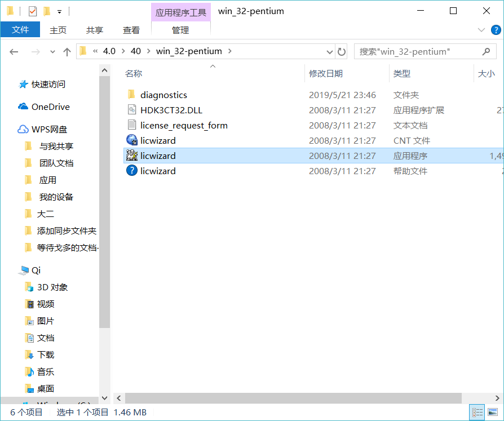Select the 应用程序工具 contextual tab
The width and height of the screenshot is (504, 421).
pos(180,12)
